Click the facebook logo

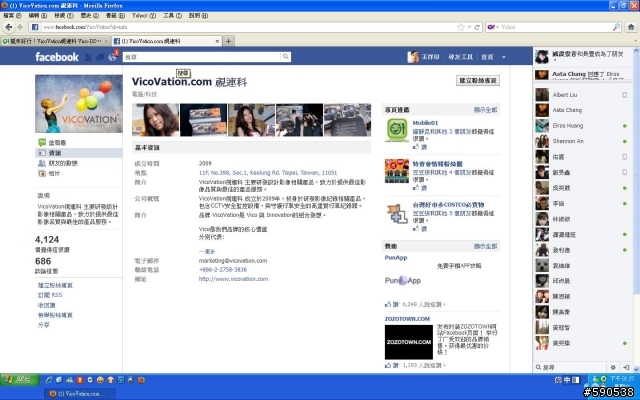(57, 57)
